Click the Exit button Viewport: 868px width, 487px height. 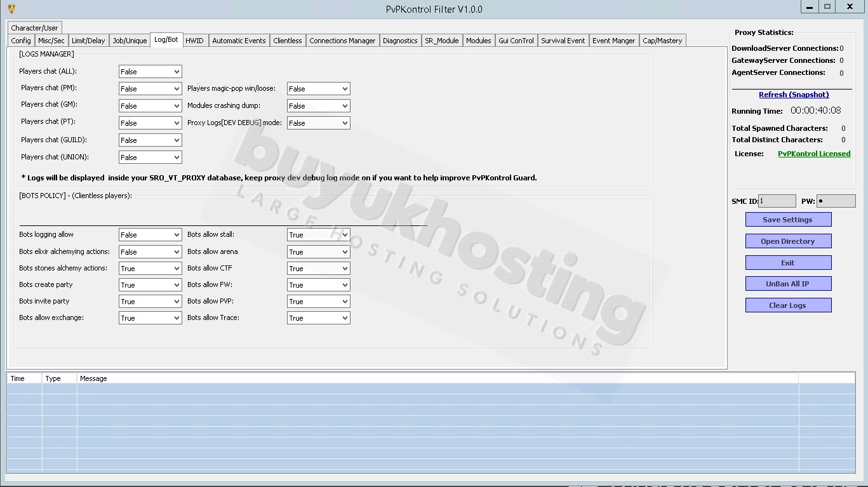tap(788, 263)
